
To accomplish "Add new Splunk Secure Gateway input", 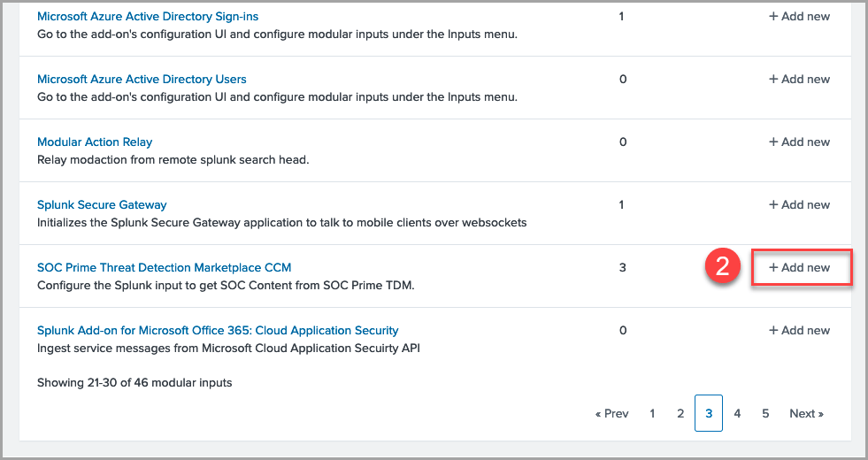I will tap(799, 204).
